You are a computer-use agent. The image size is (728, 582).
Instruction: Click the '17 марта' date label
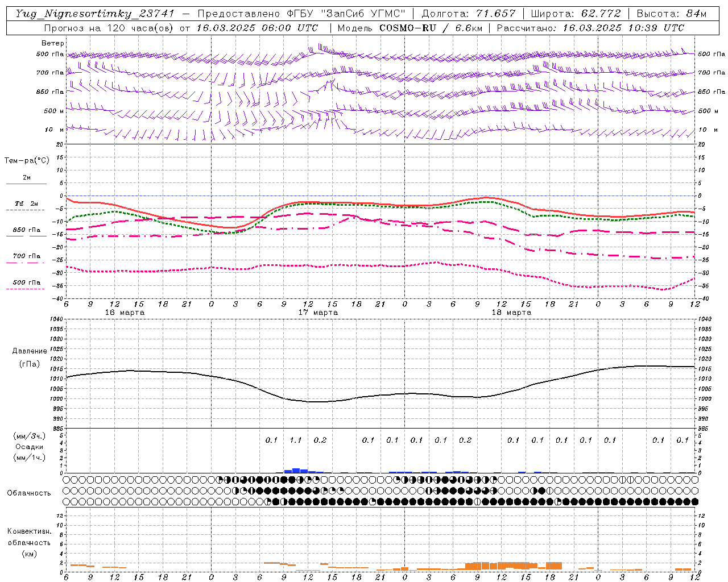pos(318,313)
